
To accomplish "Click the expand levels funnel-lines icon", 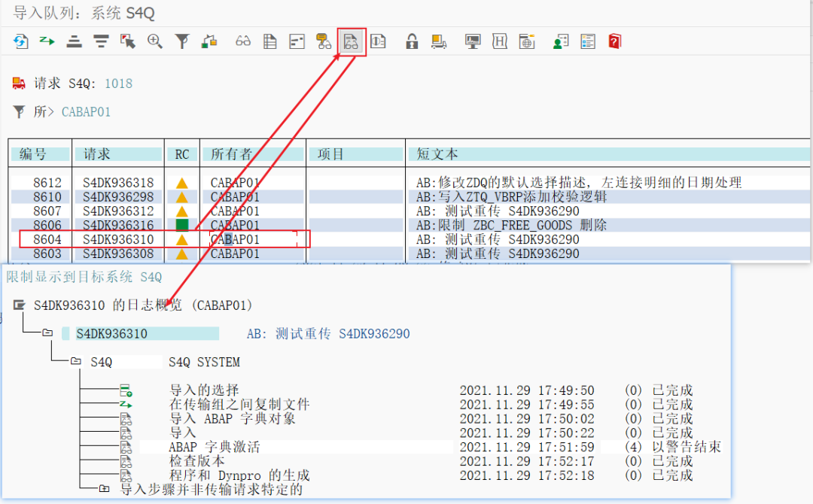I will coord(101,41).
